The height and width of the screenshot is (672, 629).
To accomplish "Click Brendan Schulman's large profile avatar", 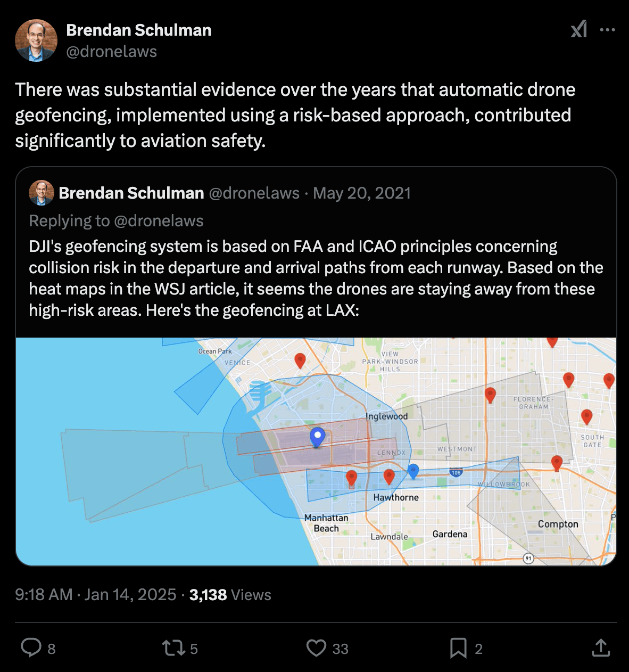I will pyautogui.click(x=36, y=40).
